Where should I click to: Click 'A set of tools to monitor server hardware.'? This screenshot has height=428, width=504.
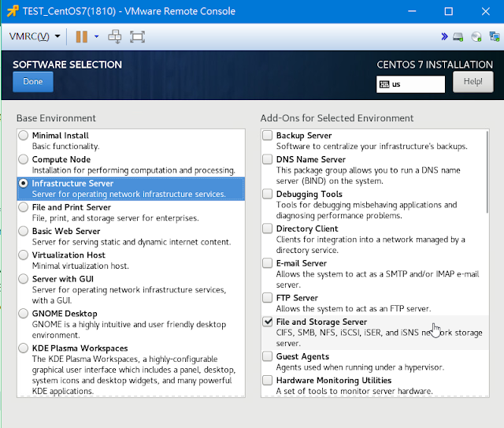[354, 391]
